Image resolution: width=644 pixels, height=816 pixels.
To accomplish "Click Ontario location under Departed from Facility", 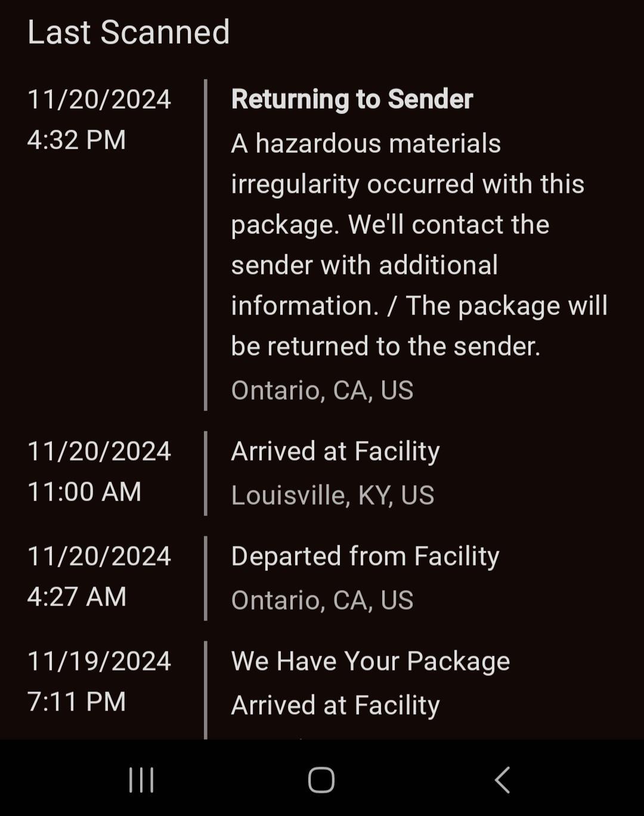I will click(322, 600).
